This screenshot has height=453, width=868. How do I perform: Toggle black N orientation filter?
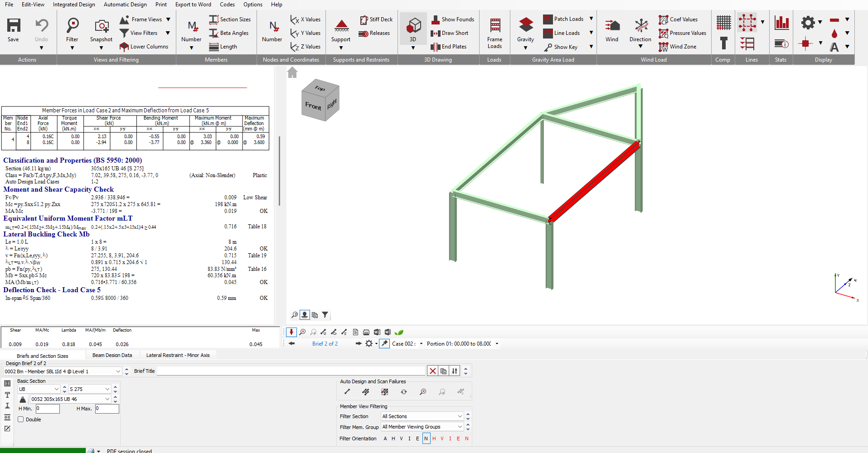(x=426, y=439)
